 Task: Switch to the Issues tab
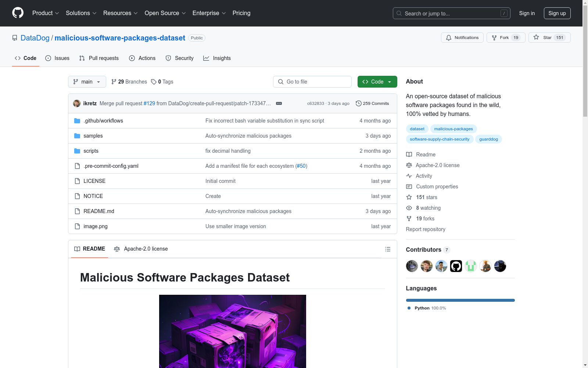tap(57, 58)
